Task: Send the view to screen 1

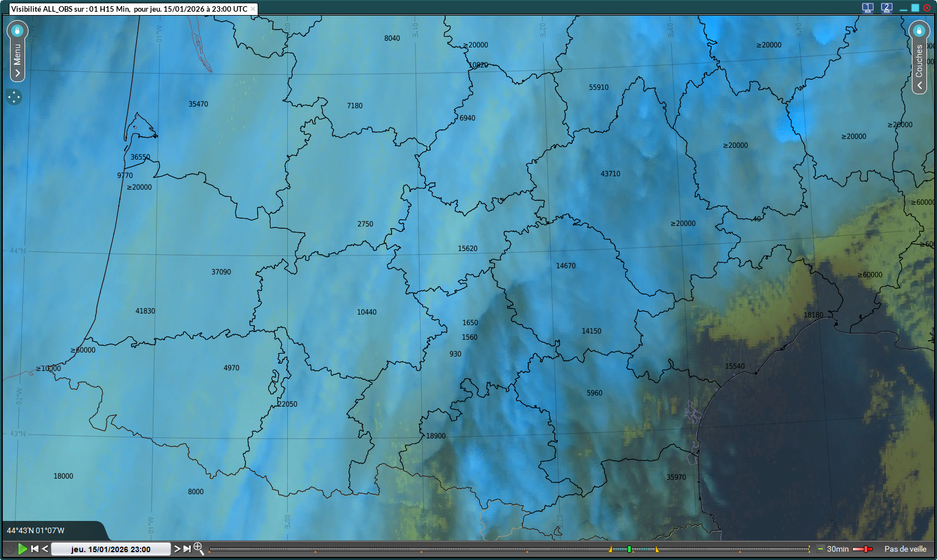Action: [x=867, y=8]
